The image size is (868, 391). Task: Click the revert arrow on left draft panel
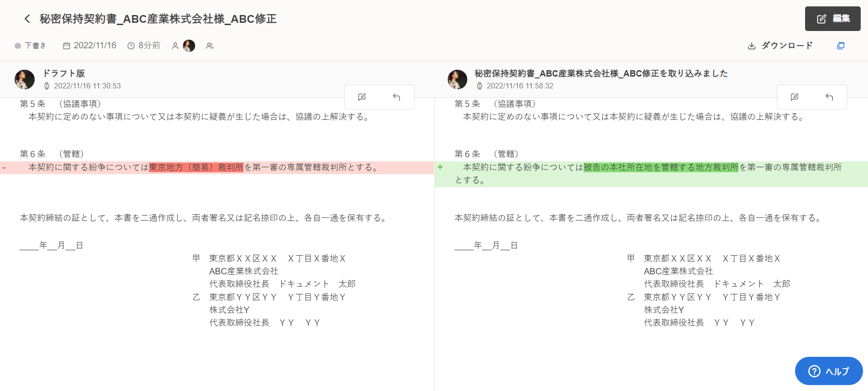396,97
